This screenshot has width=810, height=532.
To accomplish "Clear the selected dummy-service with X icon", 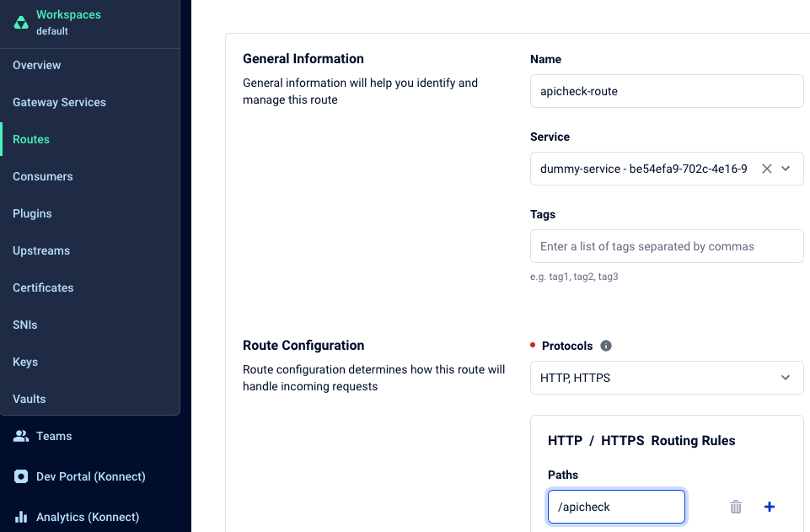I will tap(767, 169).
